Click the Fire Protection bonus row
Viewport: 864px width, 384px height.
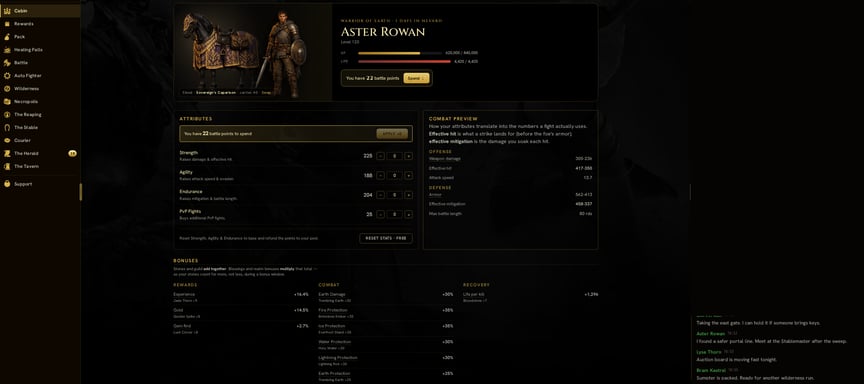click(x=386, y=313)
